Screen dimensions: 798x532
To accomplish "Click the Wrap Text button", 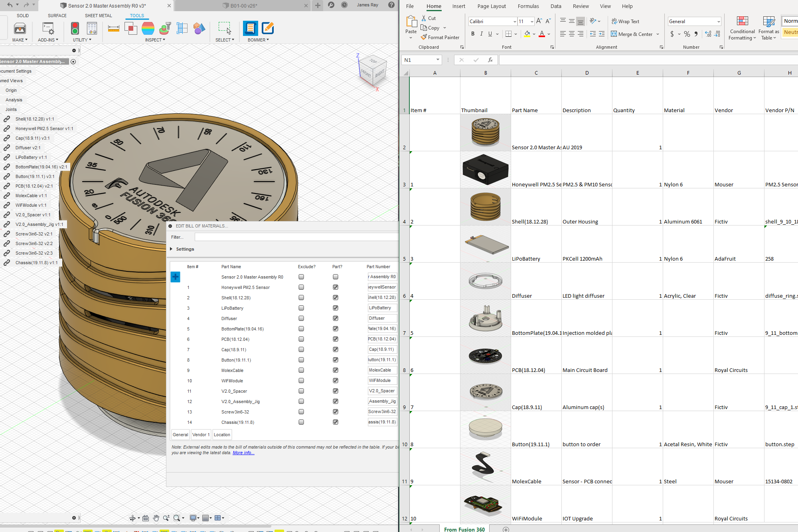I will coord(625,22).
